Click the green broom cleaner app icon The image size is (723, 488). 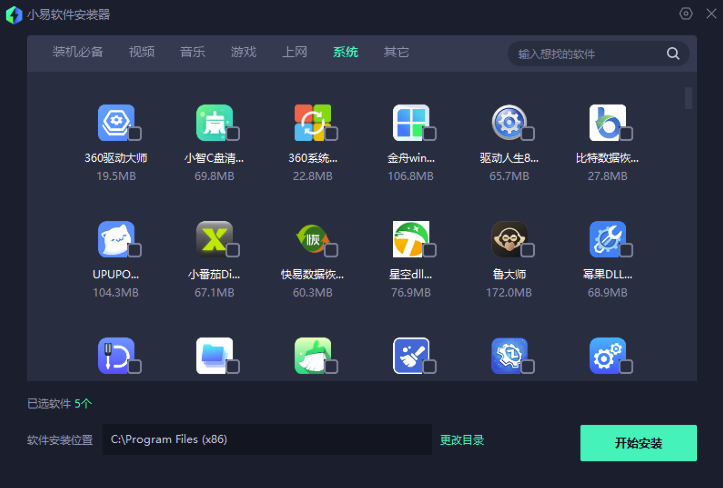click(313, 356)
